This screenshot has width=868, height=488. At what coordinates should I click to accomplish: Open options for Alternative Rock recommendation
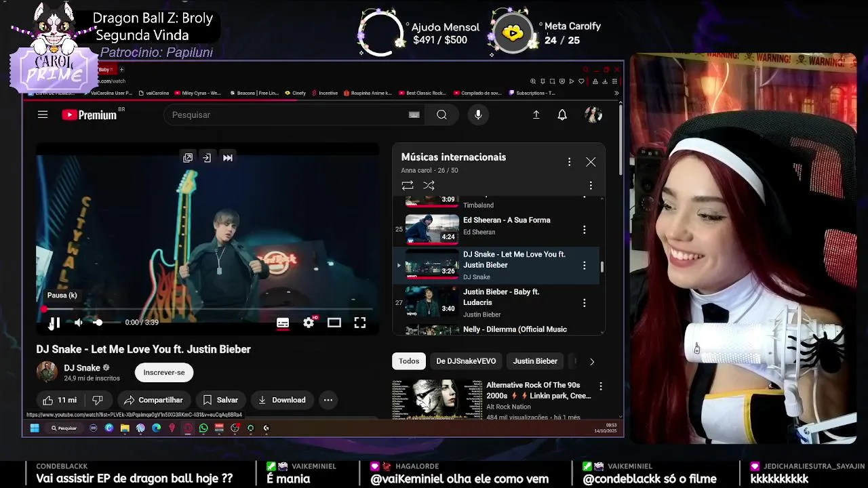tap(600, 386)
